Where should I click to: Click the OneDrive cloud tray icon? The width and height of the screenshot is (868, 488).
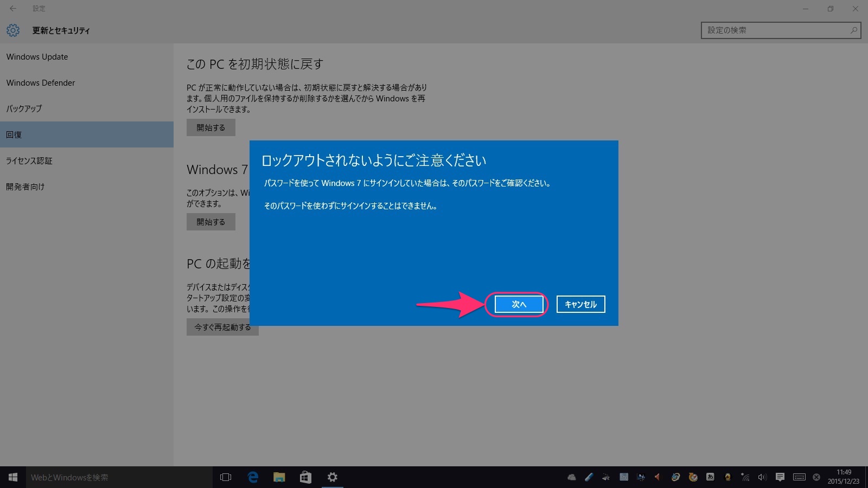coord(572,477)
